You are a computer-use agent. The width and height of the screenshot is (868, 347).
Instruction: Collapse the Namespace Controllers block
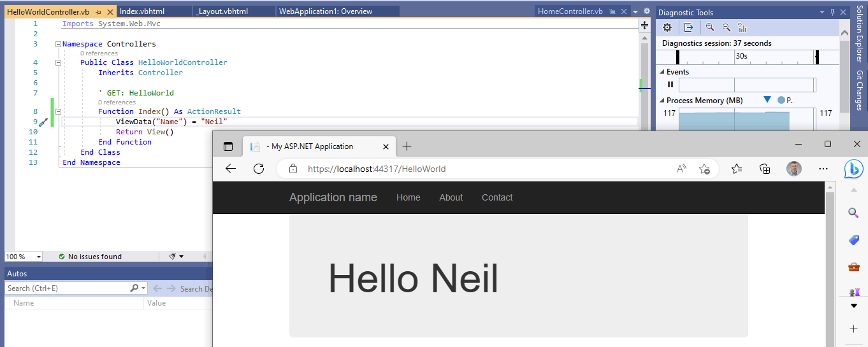(58, 45)
